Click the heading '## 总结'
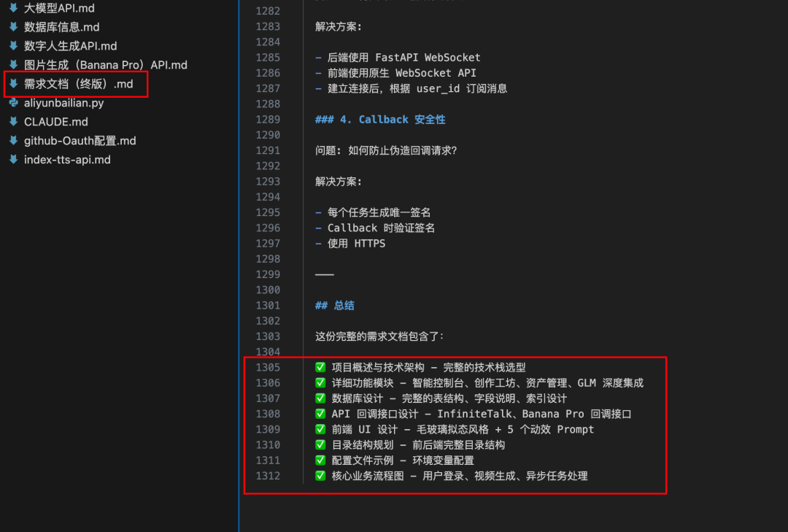The height and width of the screenshot is (532, 788). point(335,305)
